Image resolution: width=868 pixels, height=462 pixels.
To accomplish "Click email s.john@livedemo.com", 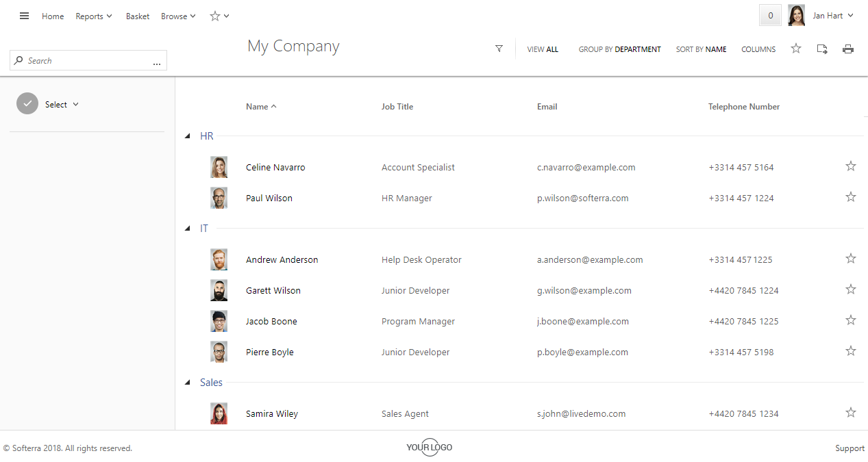I will click(x=582, y=414).
